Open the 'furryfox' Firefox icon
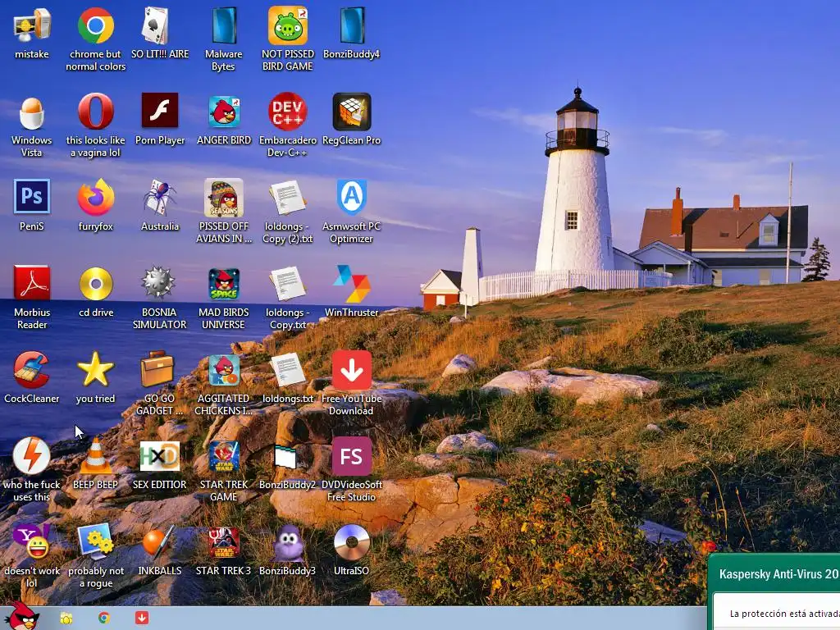840x630 pixels. 95,198
